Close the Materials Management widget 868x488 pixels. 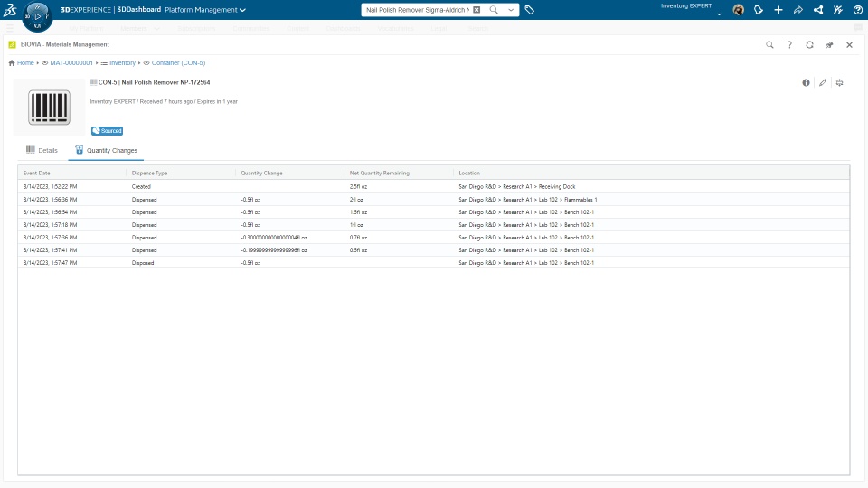pos(849,45)
